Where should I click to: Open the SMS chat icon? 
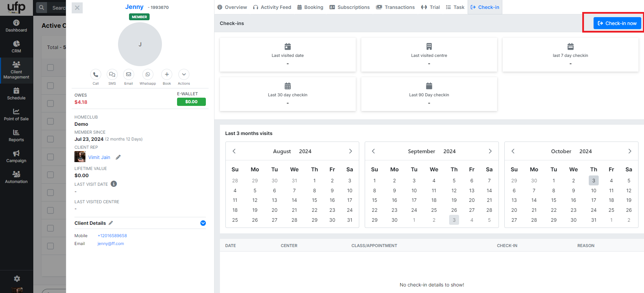[x=112, y=75]
